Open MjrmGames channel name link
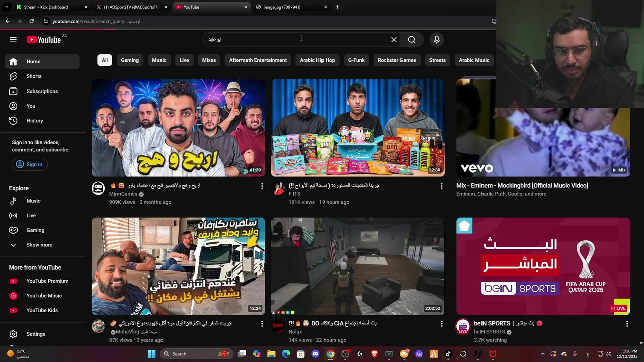Viewport: 644px width, 362px height. (123, 194)
